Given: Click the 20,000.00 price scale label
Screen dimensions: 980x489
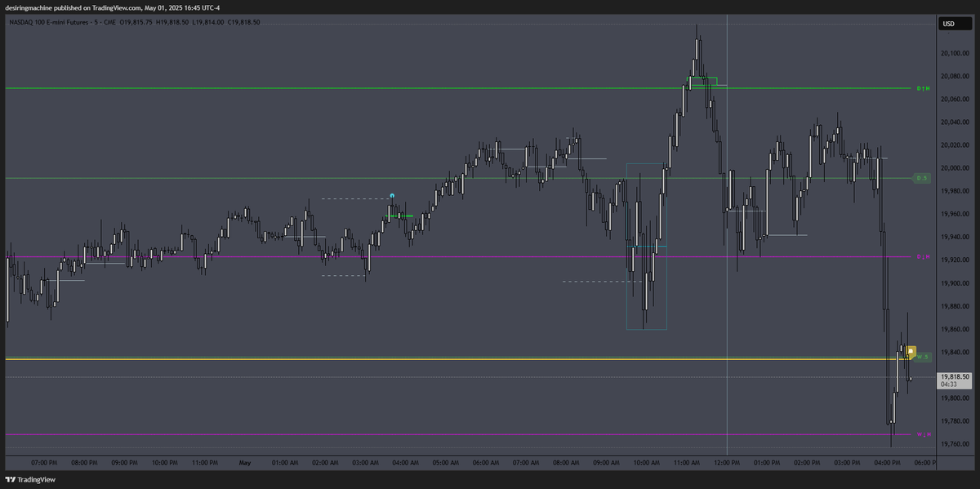Looking at the screenshot, I should coord(955,168).
